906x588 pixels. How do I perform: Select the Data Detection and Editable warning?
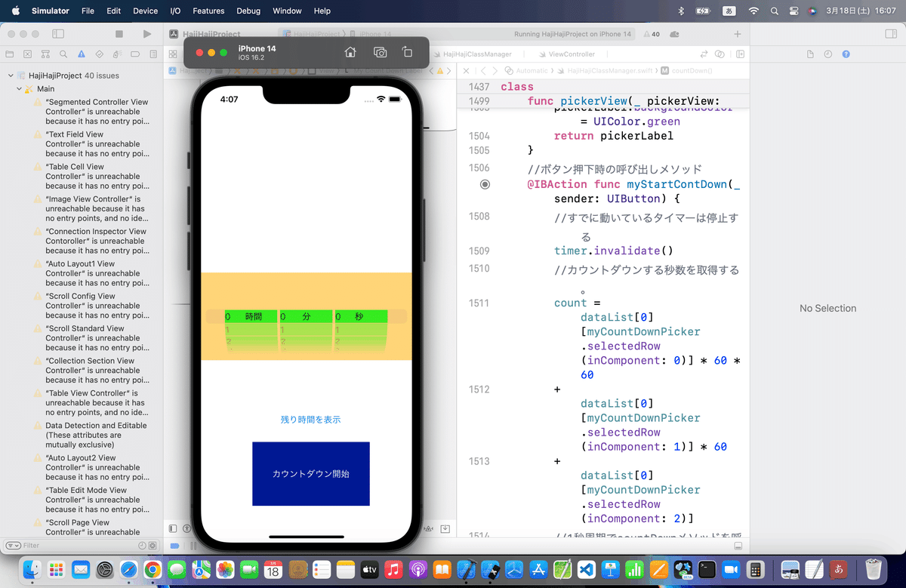tap(90, 436)
